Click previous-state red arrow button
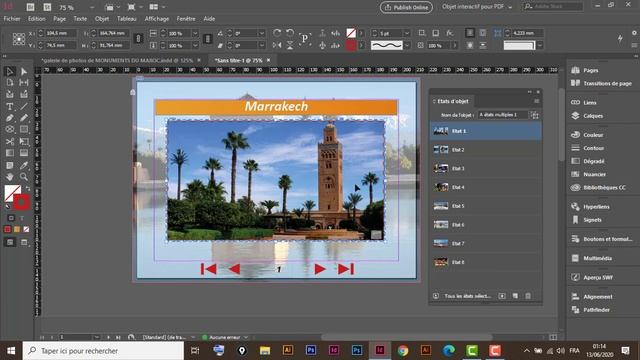640x360 pixels. 235,269
